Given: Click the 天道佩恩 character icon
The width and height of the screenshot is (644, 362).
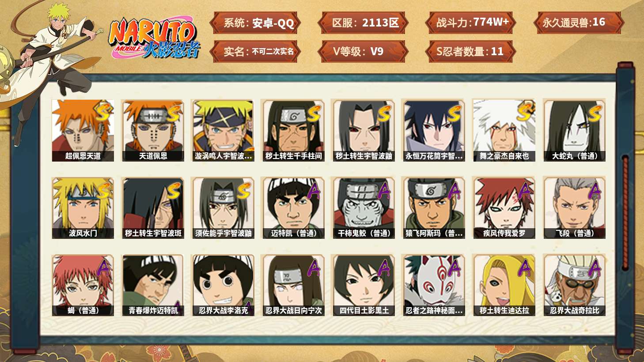Looking at the screenshot, I should (x=153, y=130).
